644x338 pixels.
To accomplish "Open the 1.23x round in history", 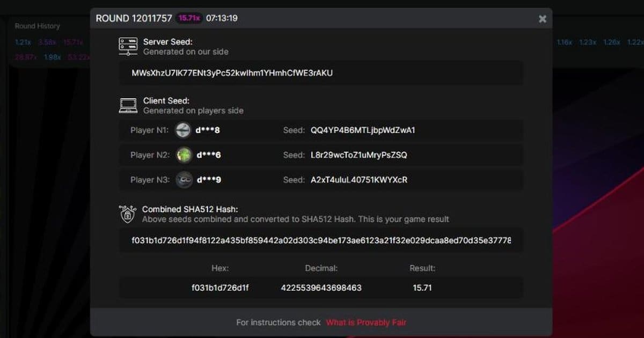I will click(x=588, y=42).
